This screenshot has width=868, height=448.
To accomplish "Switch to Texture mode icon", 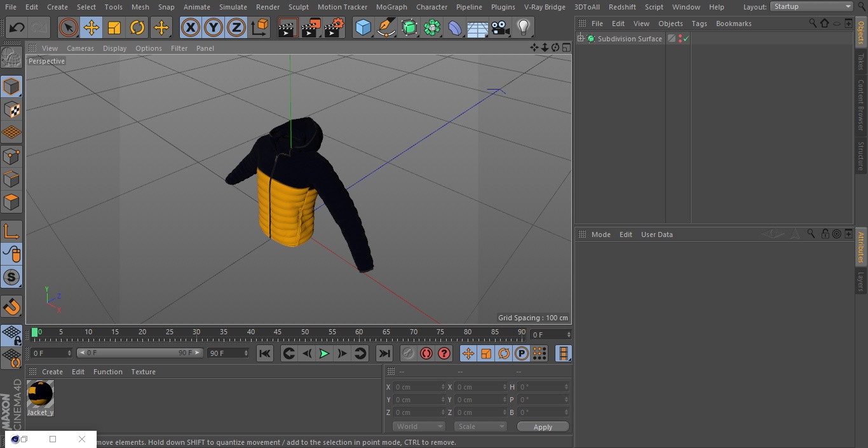I will pos(11,110).
